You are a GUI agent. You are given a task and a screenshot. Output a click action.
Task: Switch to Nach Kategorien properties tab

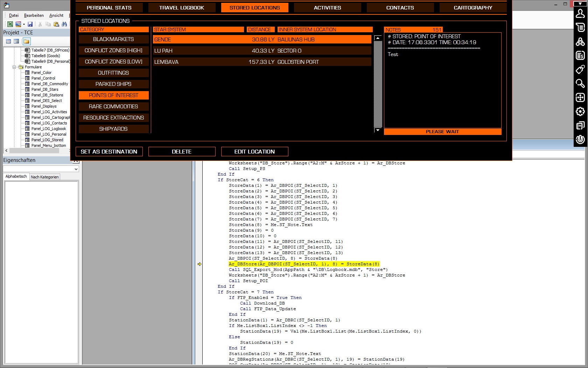coord(45,177)
